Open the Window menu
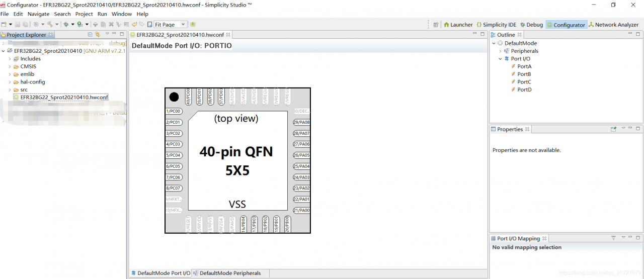Screen dimensions: 644x279 [122, 14]
